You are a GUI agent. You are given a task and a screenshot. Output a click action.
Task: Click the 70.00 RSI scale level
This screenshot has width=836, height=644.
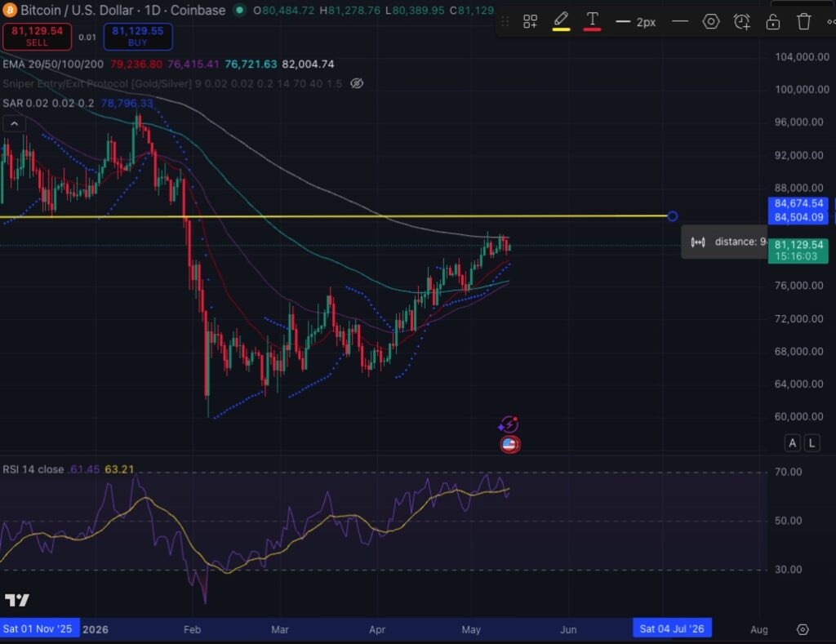tap(788, 472)
